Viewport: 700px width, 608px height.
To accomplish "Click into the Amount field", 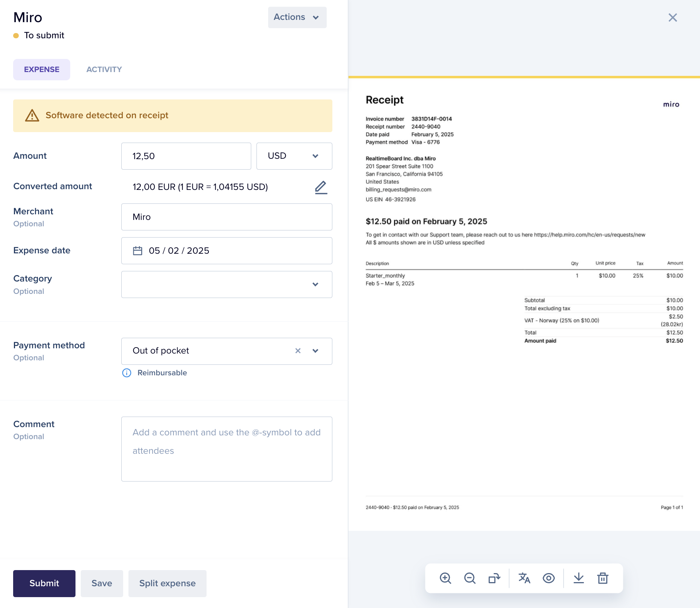I will (186, 156).
